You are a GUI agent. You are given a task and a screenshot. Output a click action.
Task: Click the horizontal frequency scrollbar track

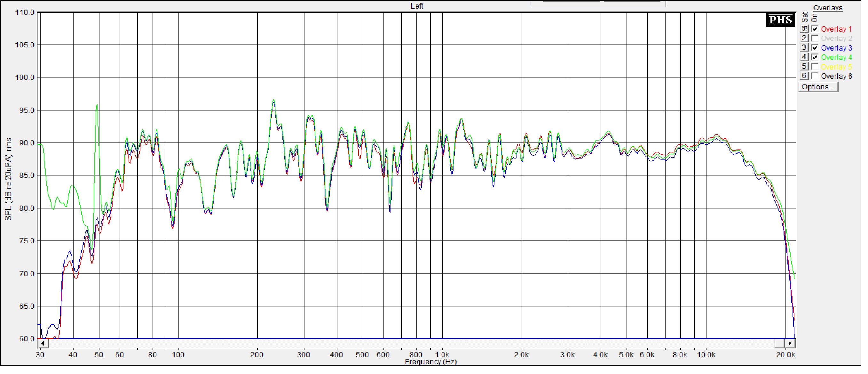pyautogui.click(x=404, y=344)
